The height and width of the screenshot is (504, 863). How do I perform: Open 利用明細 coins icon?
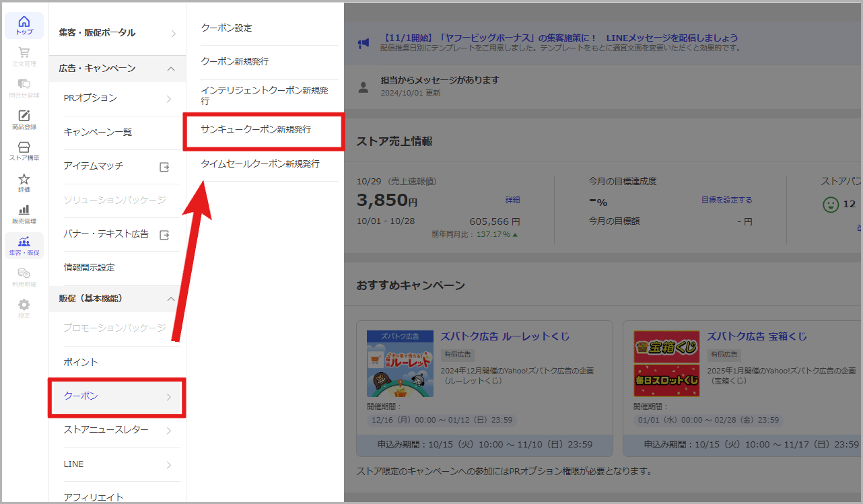24,277
